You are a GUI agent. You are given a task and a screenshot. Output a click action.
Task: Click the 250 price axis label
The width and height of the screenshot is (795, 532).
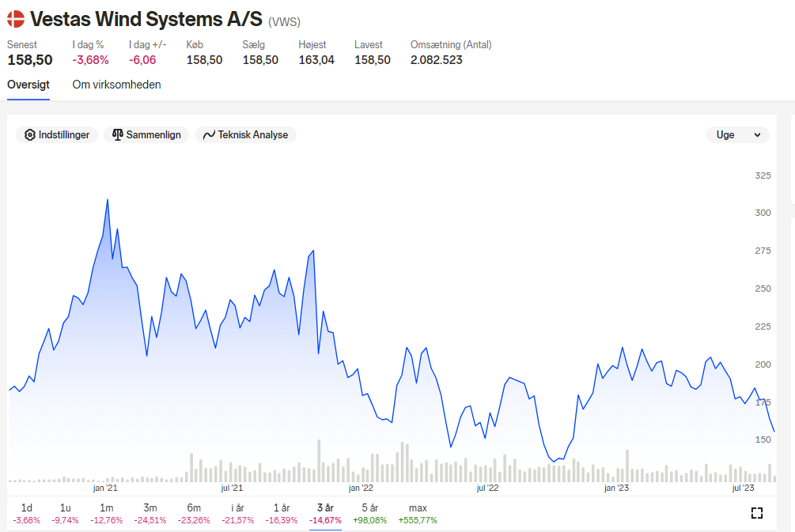pos(763,289)
